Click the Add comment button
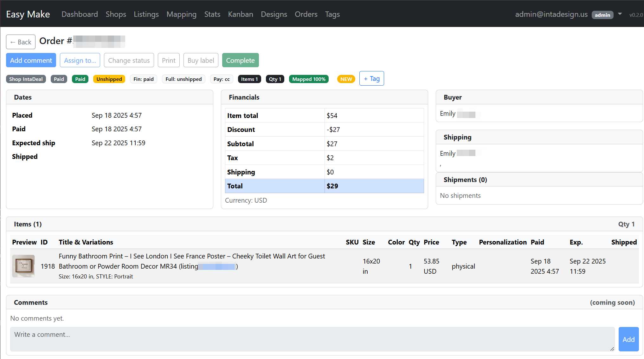Image resolution: width=644 pixels, height=359 pixels. pyautogui.click(x=31, y=60)
